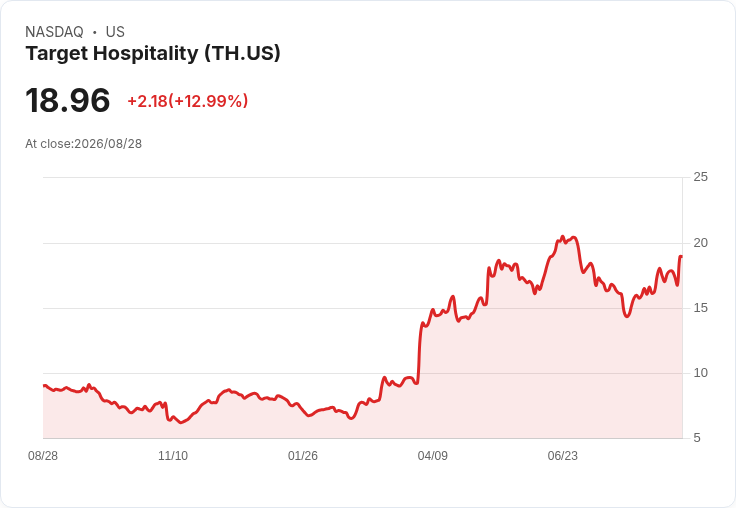The image size is (736, 508).
Task: Click the At close:2026/08/28 date text
Action: pos(84,144)
